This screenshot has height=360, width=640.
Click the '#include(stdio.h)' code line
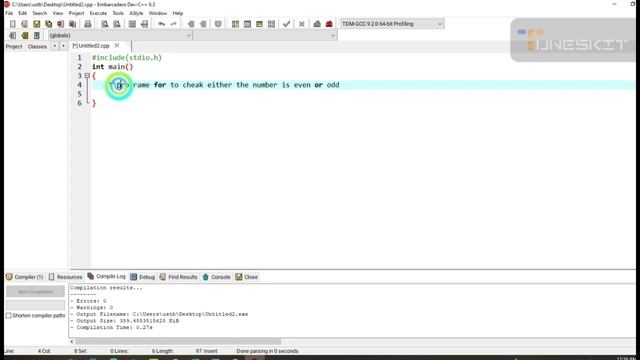point(127,58)
